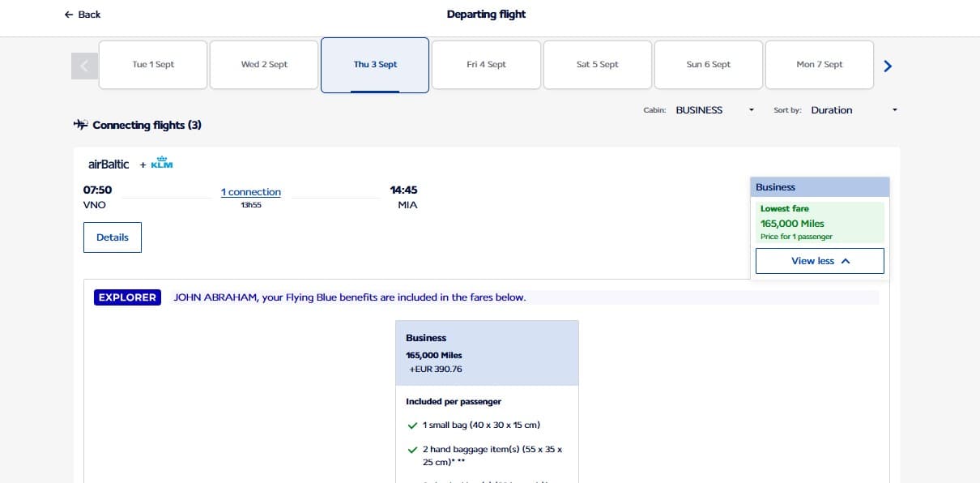Collapse fares with View less button
The height and width of the screenshot is (483, 980).
point(820,261)
